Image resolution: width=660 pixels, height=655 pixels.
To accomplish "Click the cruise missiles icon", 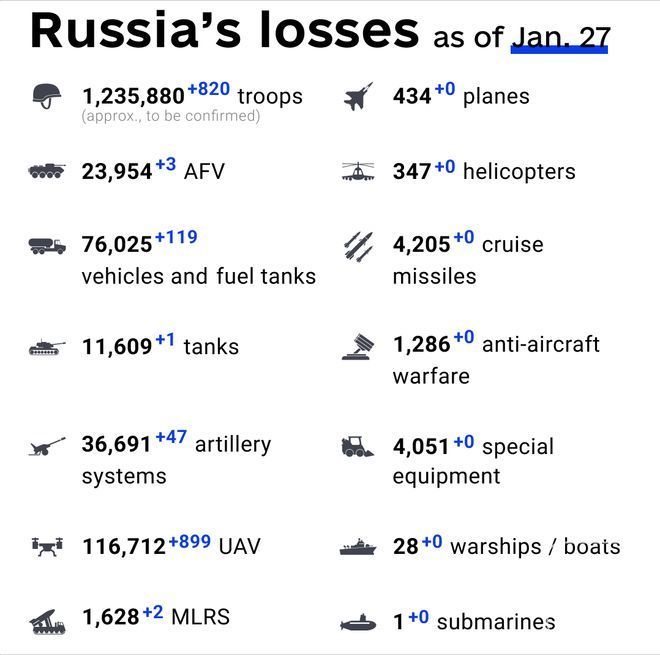I will coord(358,246).
